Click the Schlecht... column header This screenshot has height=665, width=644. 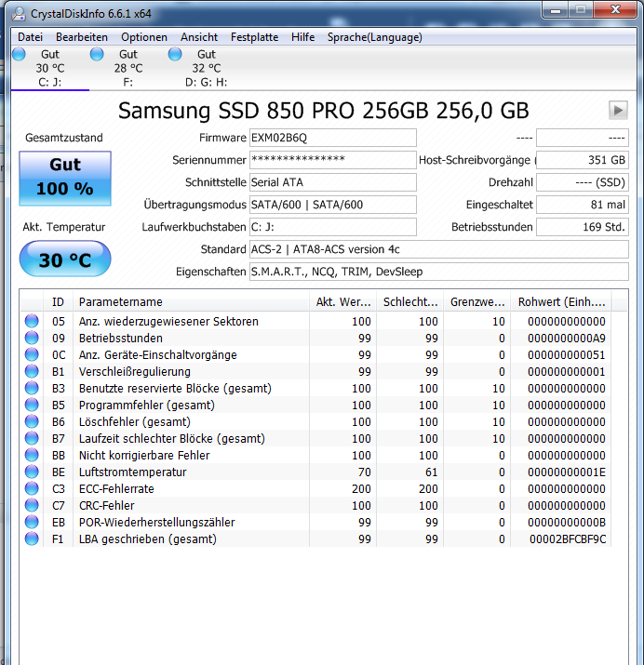tap(410, 302)
